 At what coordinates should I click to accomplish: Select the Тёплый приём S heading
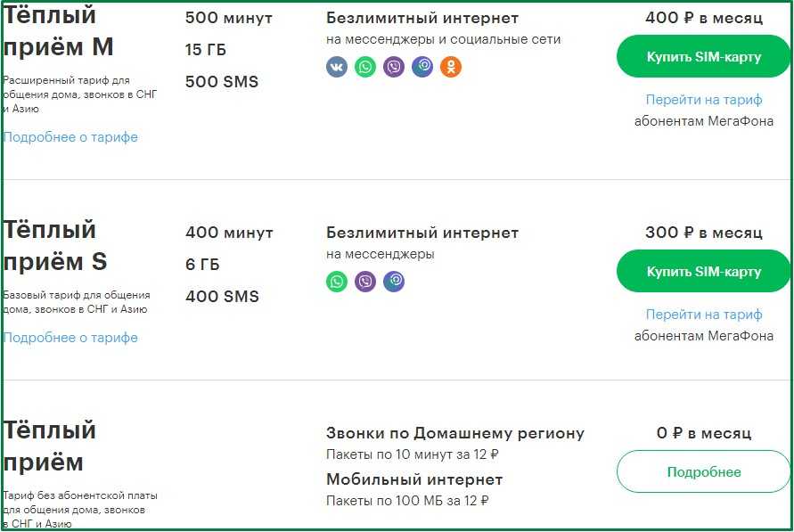[x=55, y=246]
